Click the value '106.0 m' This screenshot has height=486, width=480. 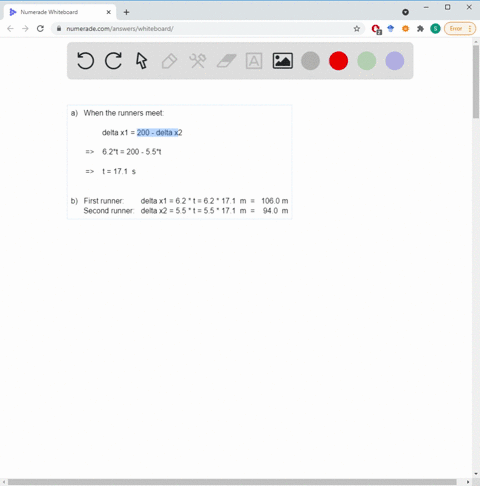click(x=275, y=201)
